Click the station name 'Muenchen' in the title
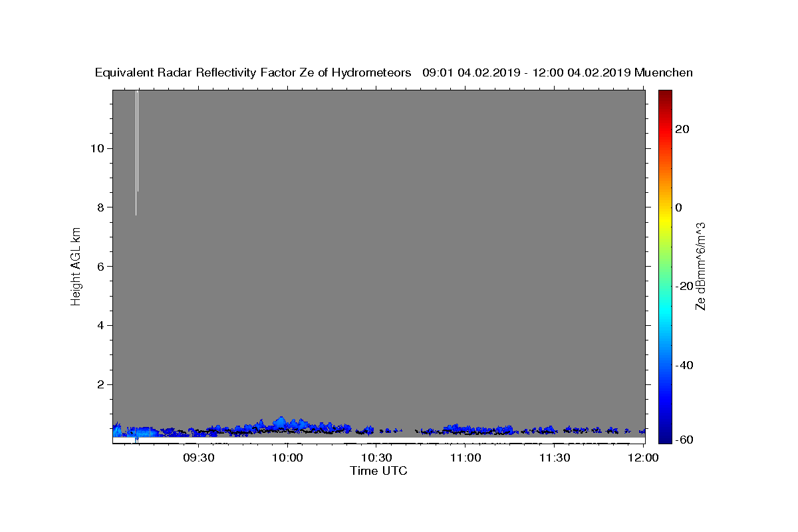This screenshot has height=532, width=798. (x=664, y=72)
